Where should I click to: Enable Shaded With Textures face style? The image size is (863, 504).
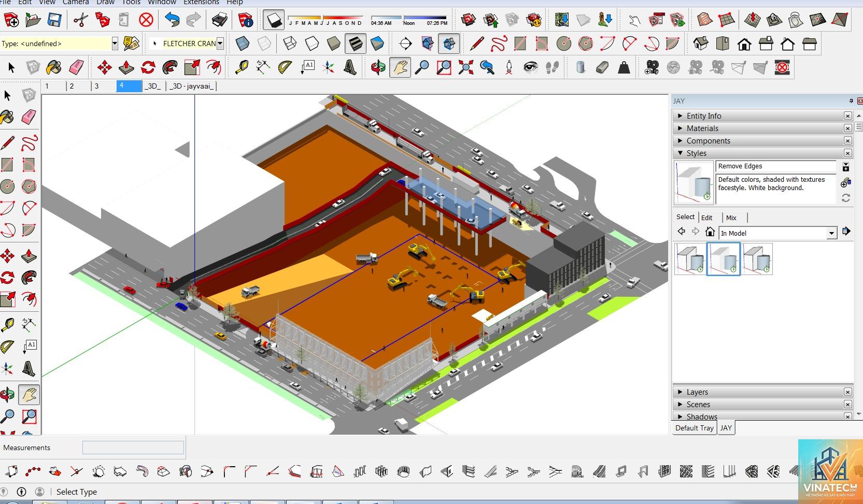tap(355, 44)
